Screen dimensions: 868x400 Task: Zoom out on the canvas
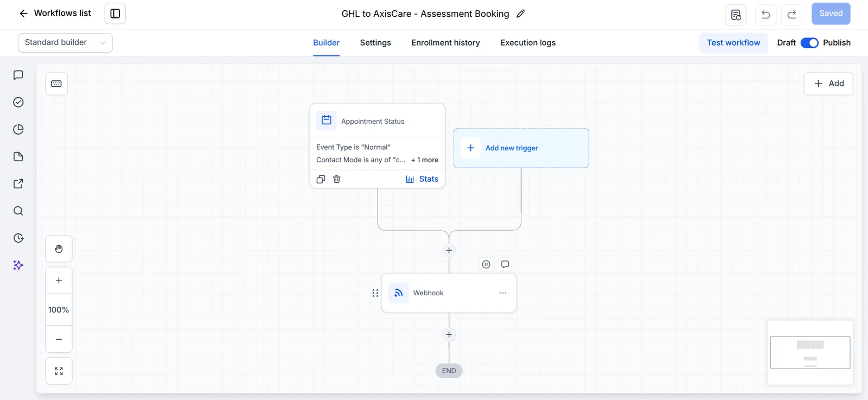(59, 339)
